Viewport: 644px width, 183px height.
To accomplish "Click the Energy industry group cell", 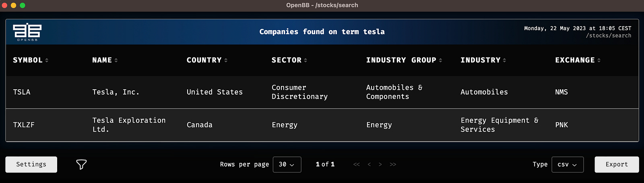I will [379, 125].
